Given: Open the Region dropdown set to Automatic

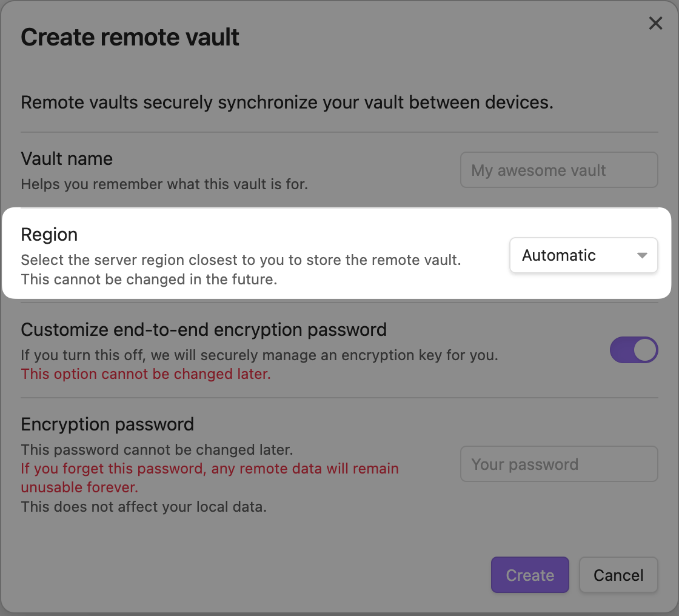Looking at the screenshot, I should pyautogui.click(x=583, y=255).
